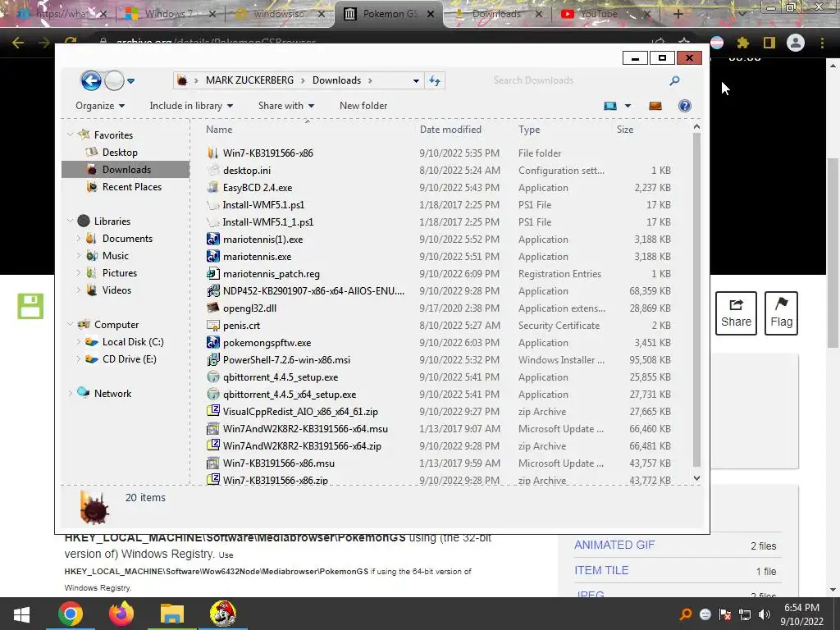Select the mariotennis_patch.reg icon
This screenshot has height=630, width=840.
[x=213, y=273]
